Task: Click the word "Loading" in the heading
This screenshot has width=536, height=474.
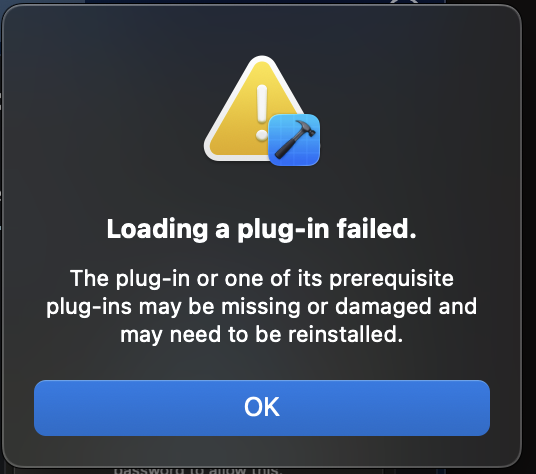Action: pyautogui.click(x=157, y=230)
